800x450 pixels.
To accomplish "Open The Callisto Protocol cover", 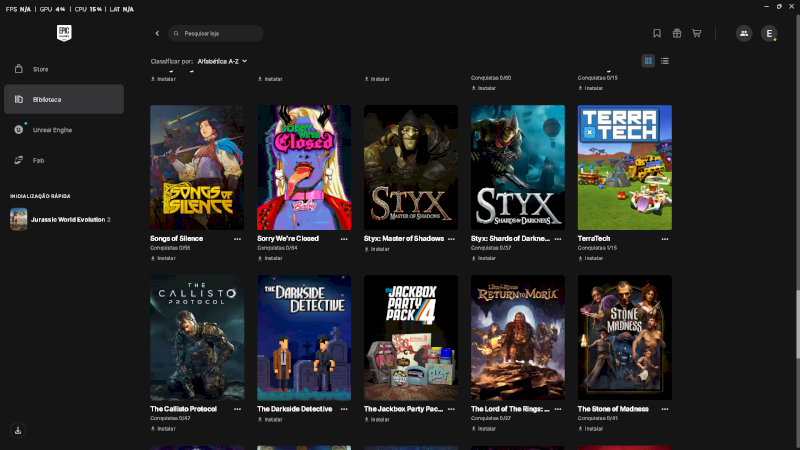I will click(x=197, y=338).
